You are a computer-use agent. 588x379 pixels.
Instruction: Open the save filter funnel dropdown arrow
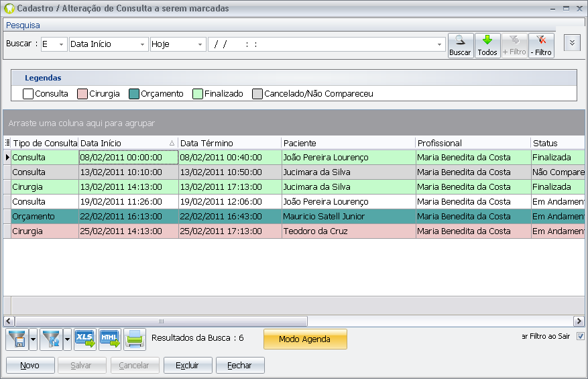tap(33, 339)
